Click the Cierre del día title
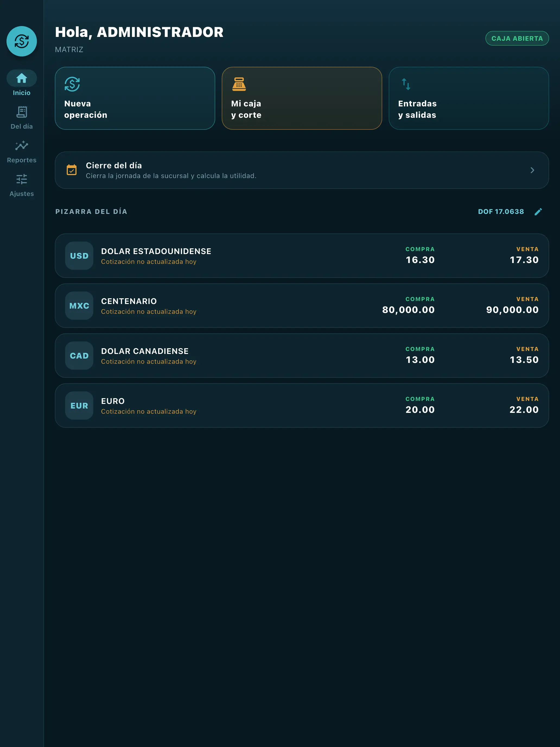560x747 pixels. click(114, 166)
